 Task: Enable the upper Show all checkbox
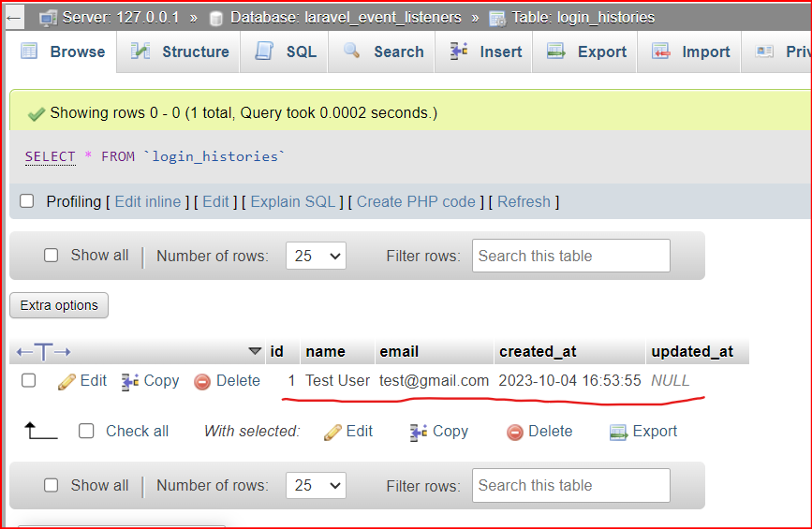(52, 256)
